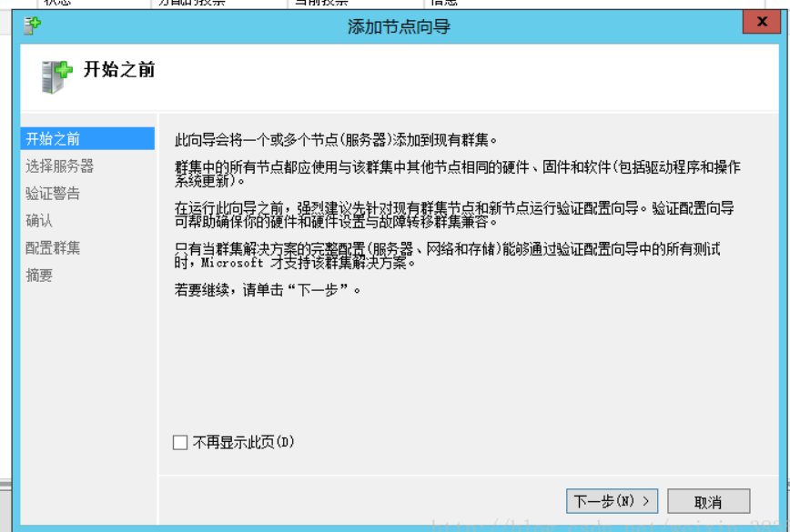The height and width of the screenshot is (532, 790).
Task: Select the 确认 step in sidebar
Action: click(39, 220)
